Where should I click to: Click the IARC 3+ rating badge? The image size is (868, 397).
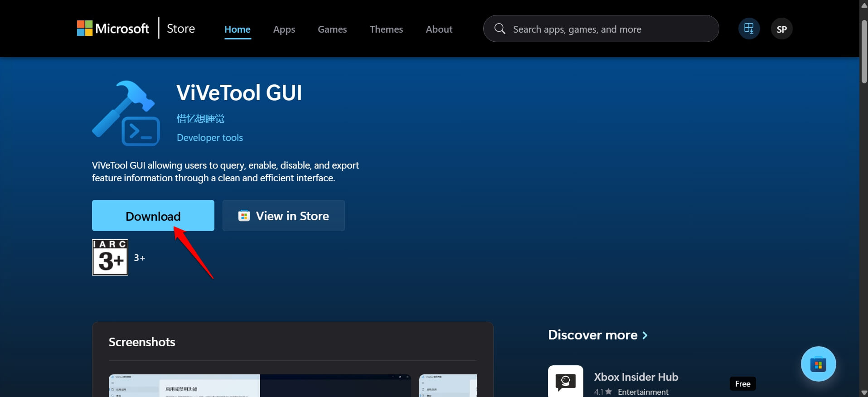pyautogui.click(x=110, y=257)
